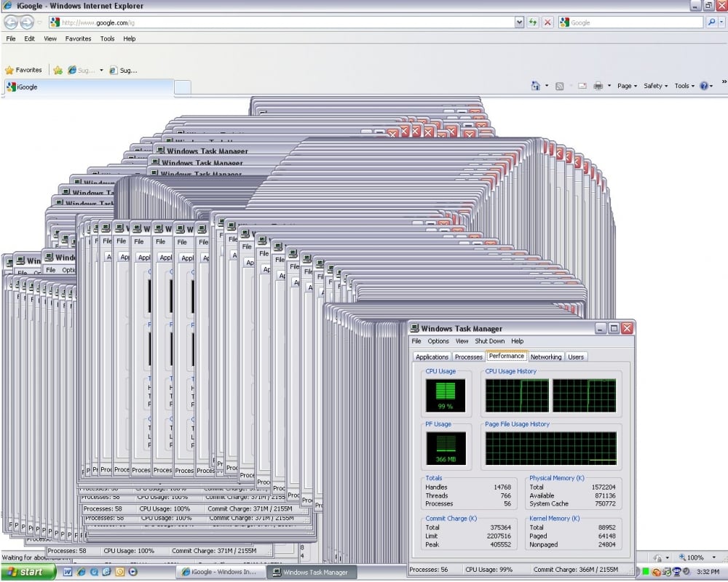Switch to the Users tab
Viewport: 728px width, 582px height.
576,357
